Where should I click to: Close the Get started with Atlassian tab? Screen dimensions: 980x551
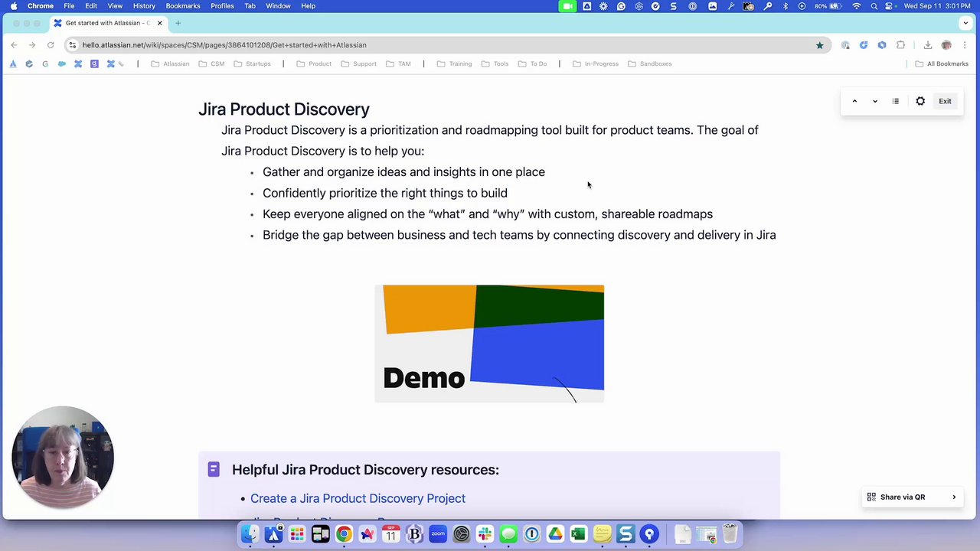(x=159, y=23)
